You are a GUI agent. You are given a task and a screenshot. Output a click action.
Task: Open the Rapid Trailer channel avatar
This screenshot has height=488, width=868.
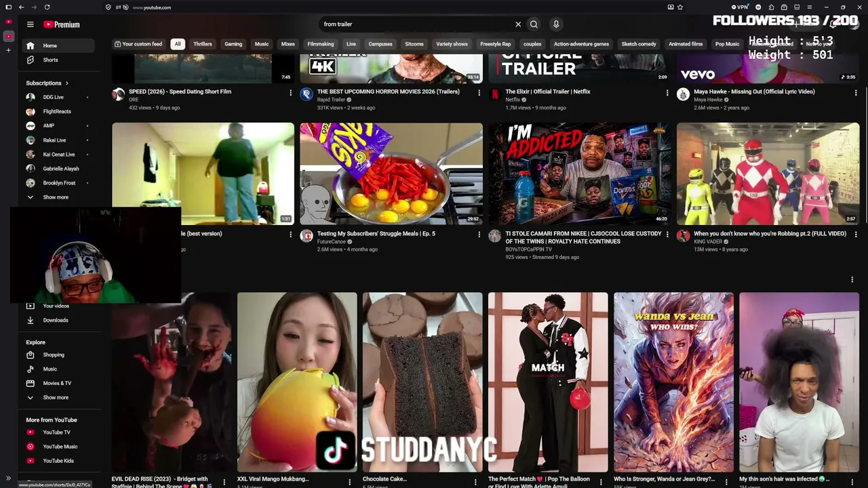[x=307, y=94]
